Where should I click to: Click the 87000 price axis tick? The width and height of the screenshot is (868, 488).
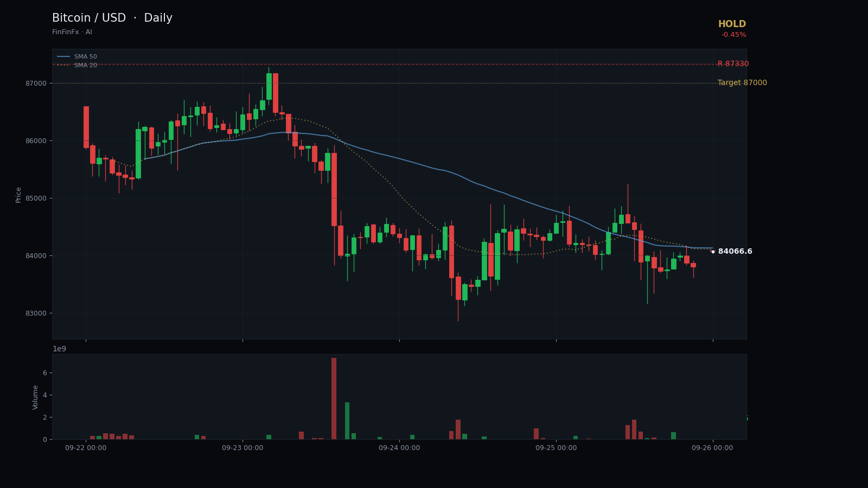pyautogui.click(x=37, y=84)
